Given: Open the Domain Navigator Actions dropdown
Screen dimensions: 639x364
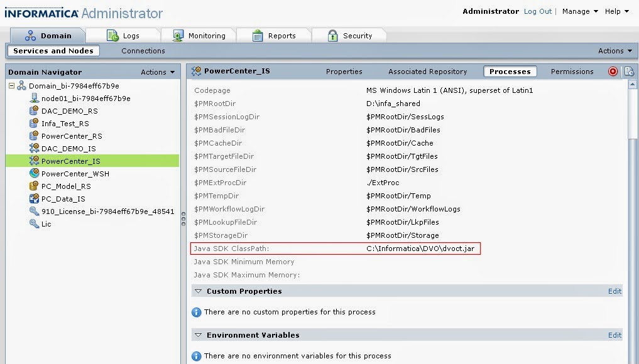Looking at the screenshot, I should (x=157, y=72).
